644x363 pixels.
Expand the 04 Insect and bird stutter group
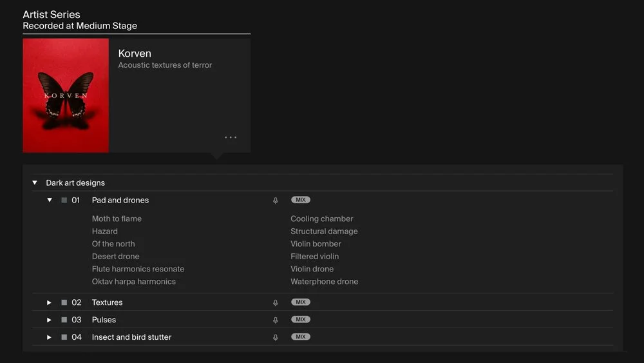coord(49,337)
